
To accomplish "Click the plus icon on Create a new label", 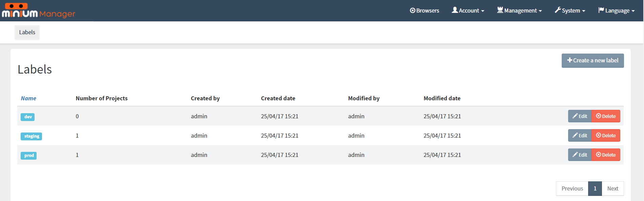I will pos(570,60).
